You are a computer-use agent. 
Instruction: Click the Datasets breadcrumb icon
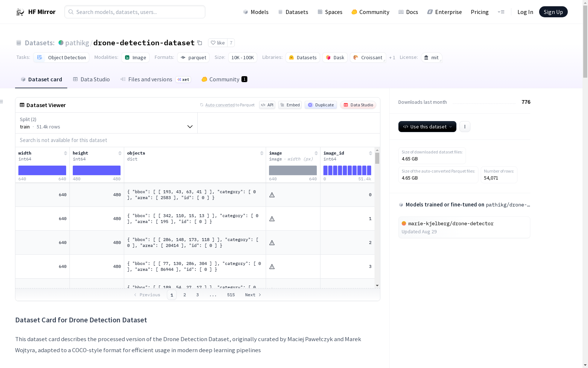pos(19,43)
